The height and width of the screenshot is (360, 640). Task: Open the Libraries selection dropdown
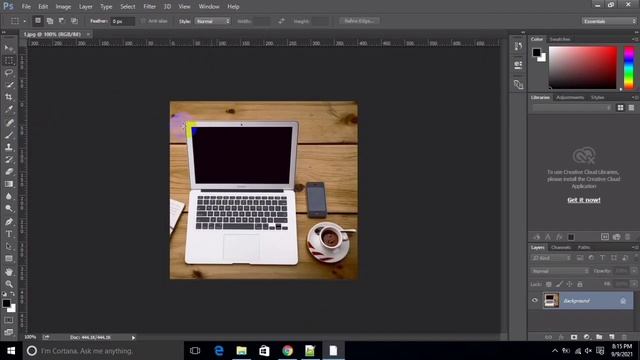[x=572, y=108]
